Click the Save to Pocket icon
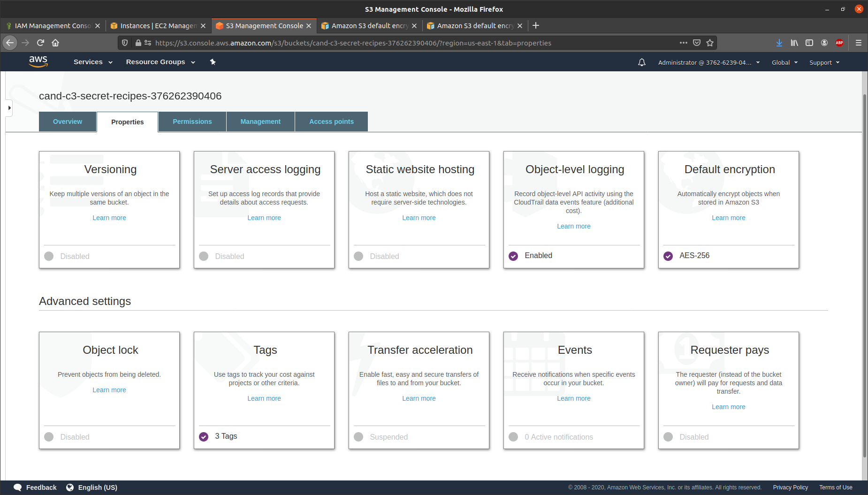Image resolution: width=868 pixels, height=495 pixels. [x=697, y=43]
